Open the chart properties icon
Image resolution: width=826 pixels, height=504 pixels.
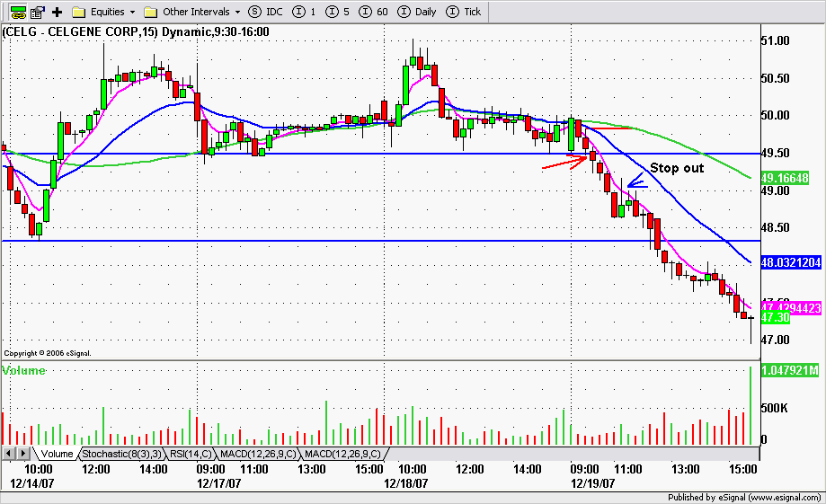(x=37, y=12)
